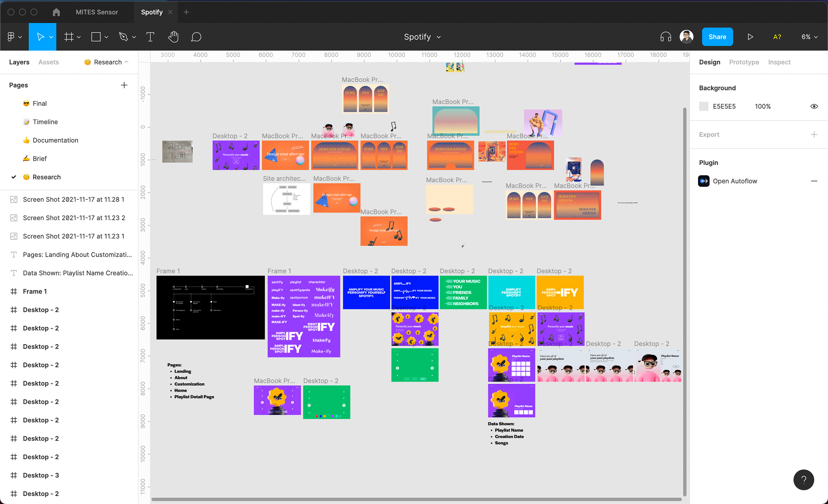Expand Pen tool options chevron

pyautogui.click(x=134, y=37)
